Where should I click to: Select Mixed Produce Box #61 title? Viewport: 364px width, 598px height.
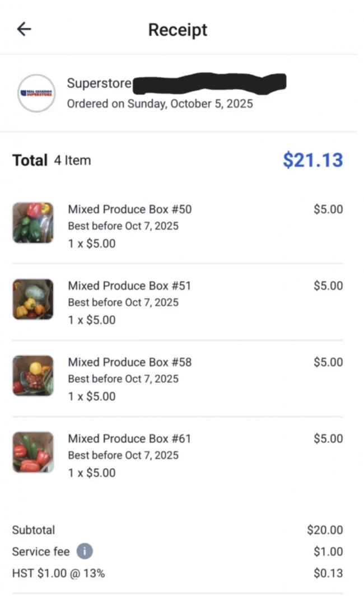coord(129,438)
